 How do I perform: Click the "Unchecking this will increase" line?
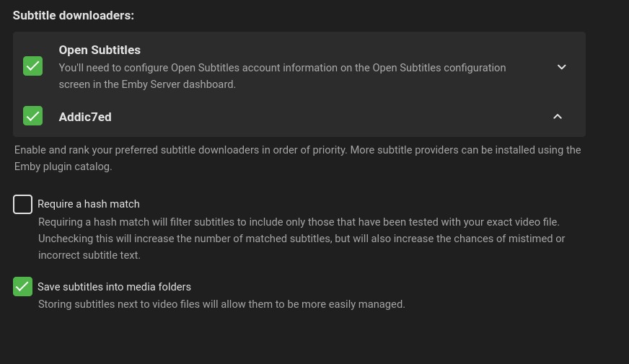pos(301,239)
